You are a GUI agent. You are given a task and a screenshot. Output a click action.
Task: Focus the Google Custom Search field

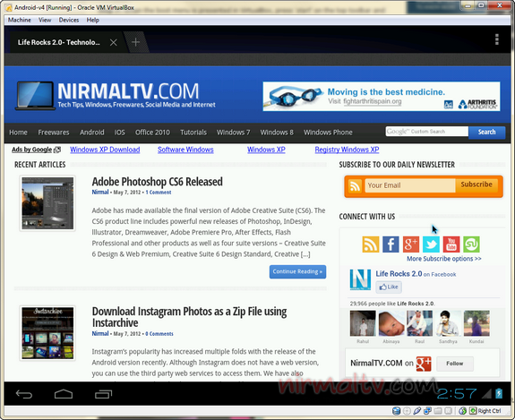tap(427, 132)
